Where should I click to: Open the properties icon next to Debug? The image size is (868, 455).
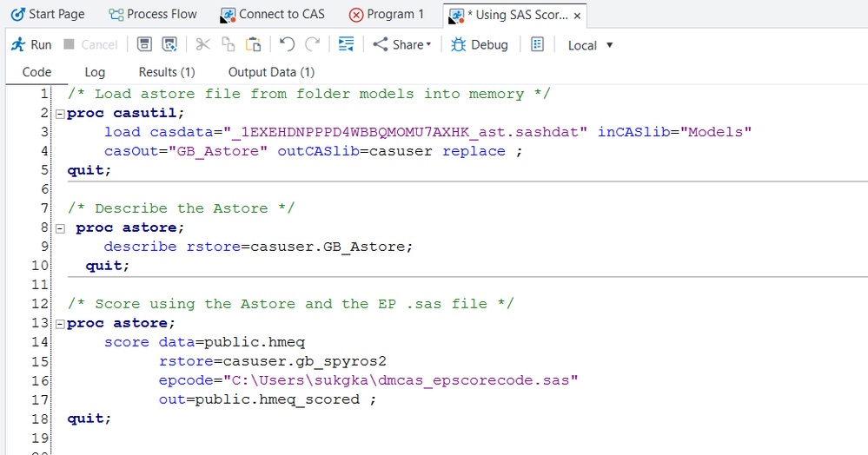pos(537,44)
